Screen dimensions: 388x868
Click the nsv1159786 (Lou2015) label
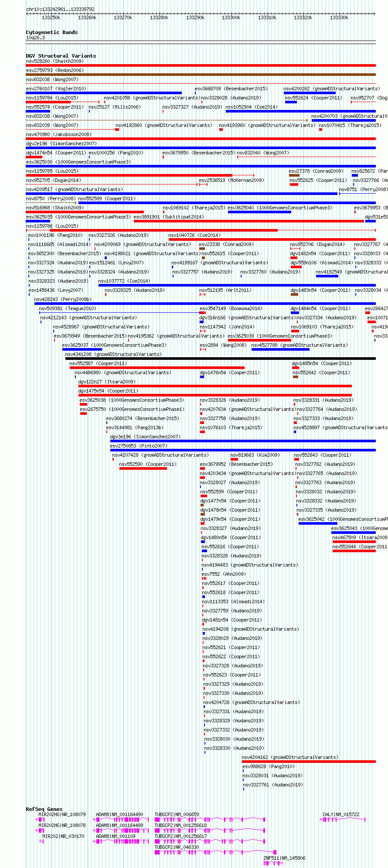coord(52,226)
